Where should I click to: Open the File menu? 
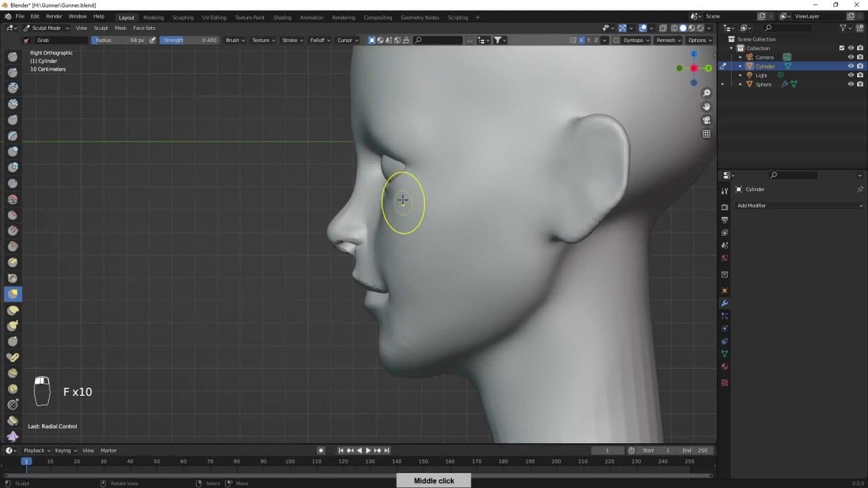click(20, 16)
